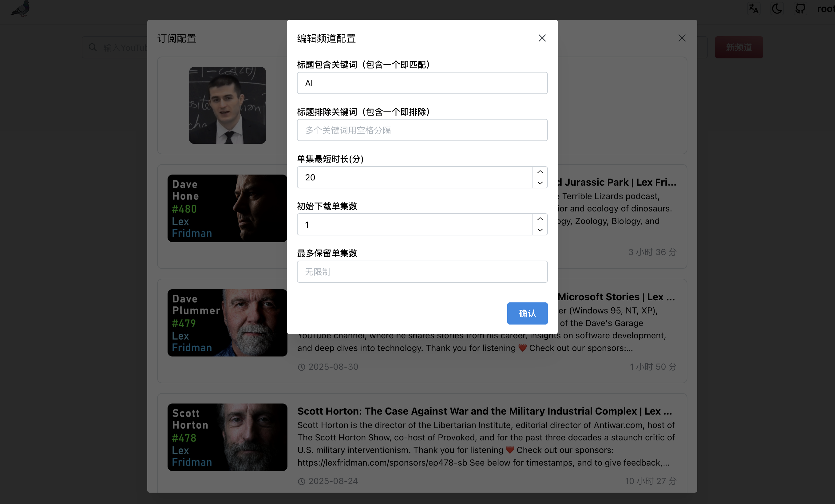The width and height of the screenshot is (835, 504).
Task: Click the root user label
Action: 826,9
